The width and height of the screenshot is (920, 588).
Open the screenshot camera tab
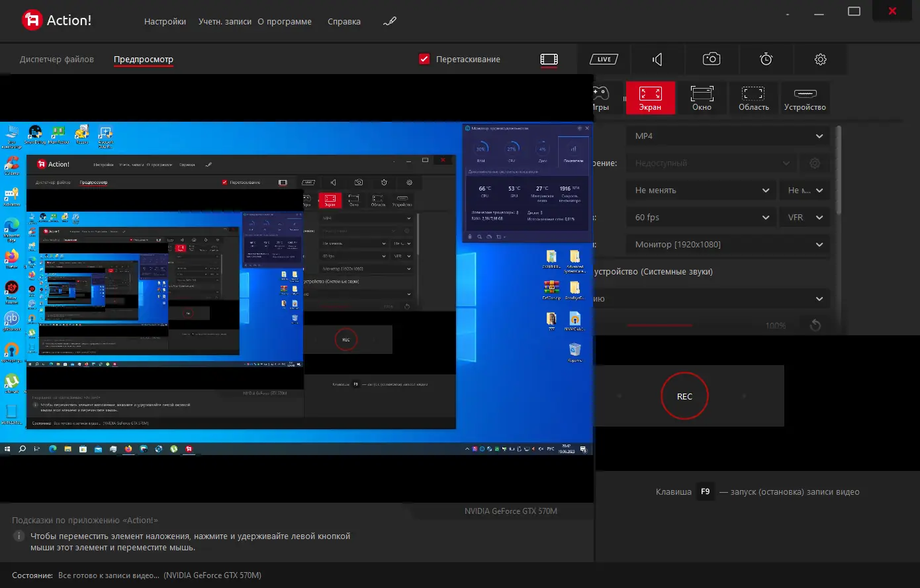pos(711,60)
